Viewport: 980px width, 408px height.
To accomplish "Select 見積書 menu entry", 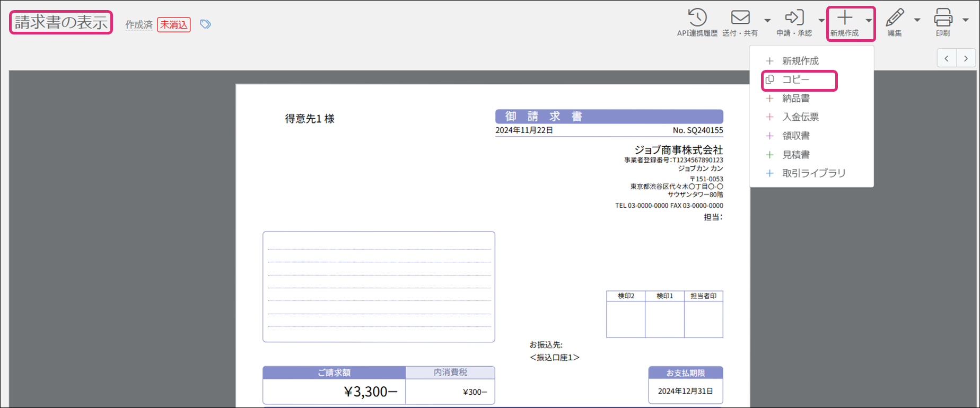I will pos(795,155).
